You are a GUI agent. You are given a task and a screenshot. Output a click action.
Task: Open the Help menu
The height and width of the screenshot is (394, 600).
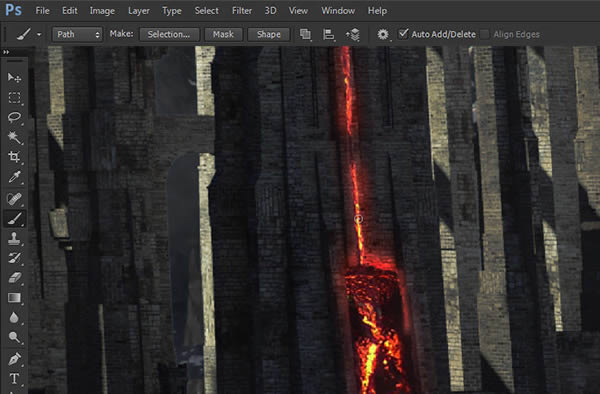click(377, 11)
